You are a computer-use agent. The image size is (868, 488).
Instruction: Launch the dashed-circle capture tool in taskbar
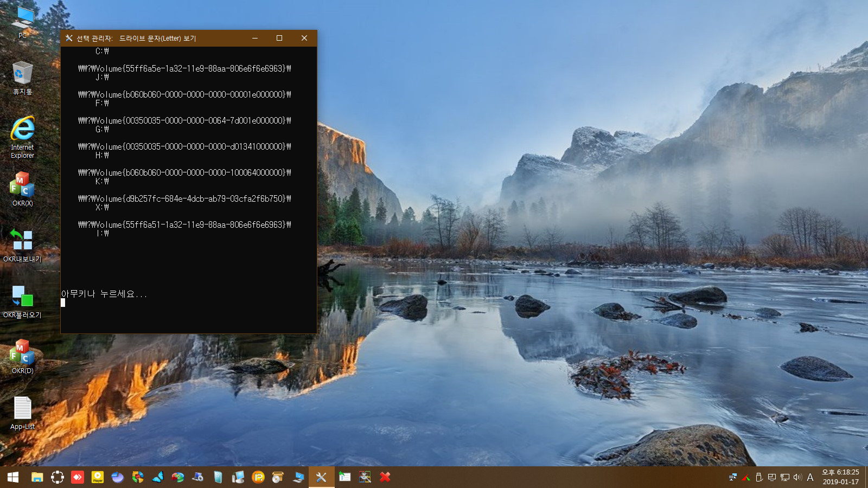(x=58, y=477)
